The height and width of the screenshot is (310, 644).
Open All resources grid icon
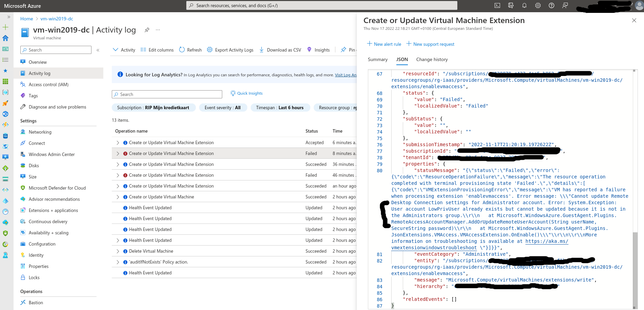[x=5, y=81]
